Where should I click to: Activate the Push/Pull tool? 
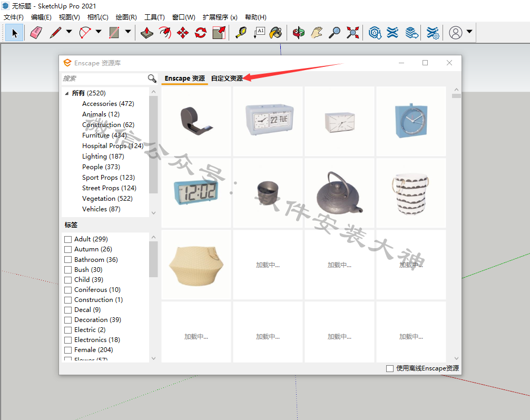(x=146, y=33)
